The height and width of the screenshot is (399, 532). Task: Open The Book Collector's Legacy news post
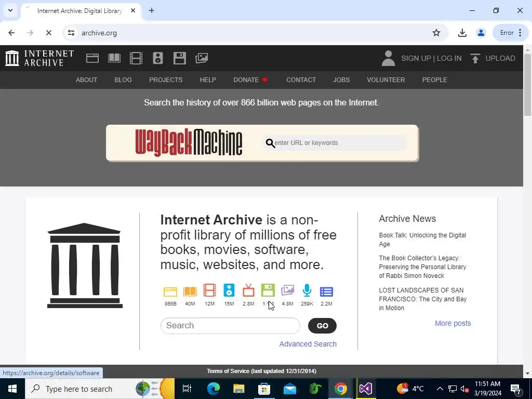point(422,267)
